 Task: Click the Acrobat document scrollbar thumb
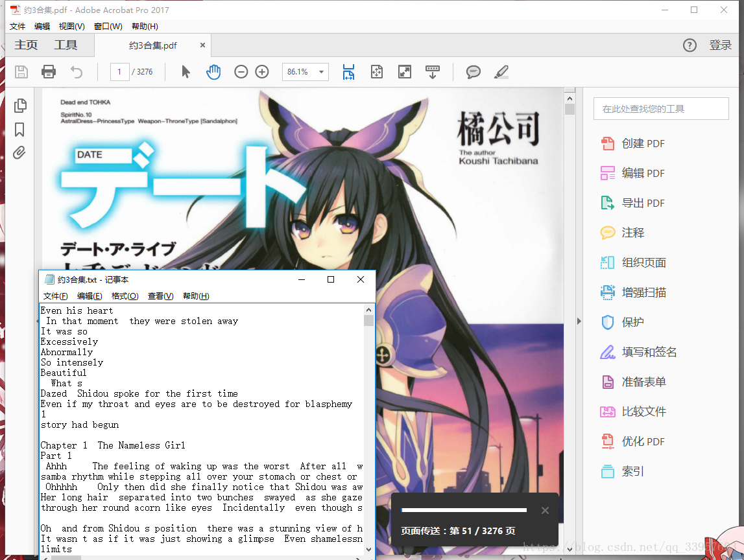pyautogui.click(x=570, y=110)
